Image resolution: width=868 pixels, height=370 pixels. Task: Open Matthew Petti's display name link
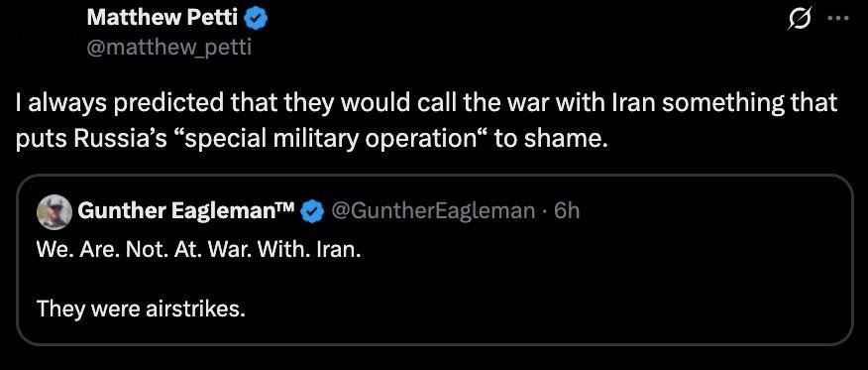point(163,18)
